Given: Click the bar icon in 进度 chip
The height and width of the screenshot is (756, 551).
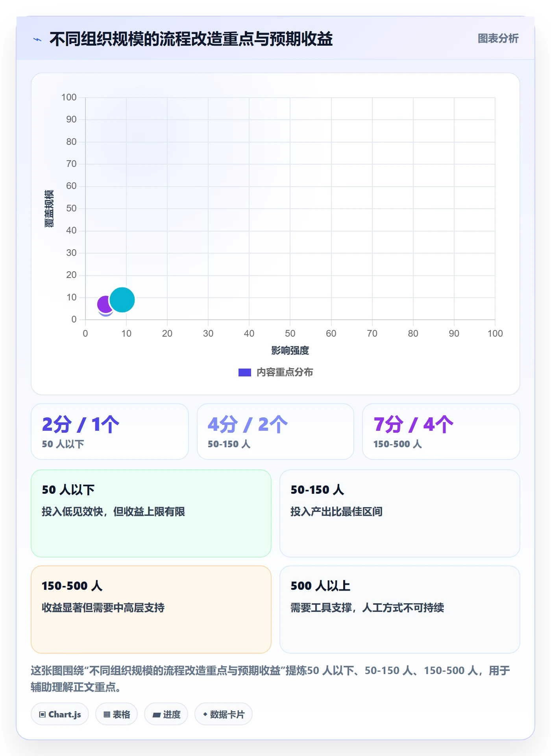Looking at the screenshot, I should pyautogui.click(x=157, y=715).
